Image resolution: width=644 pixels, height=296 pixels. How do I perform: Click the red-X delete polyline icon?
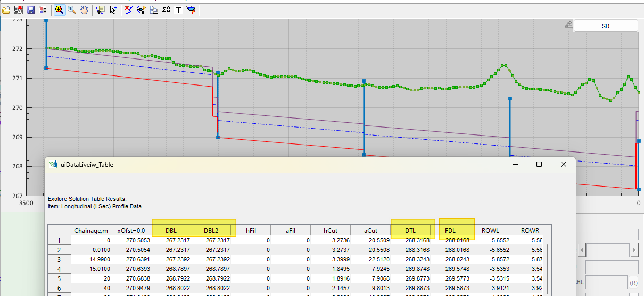tap(128, 10)
